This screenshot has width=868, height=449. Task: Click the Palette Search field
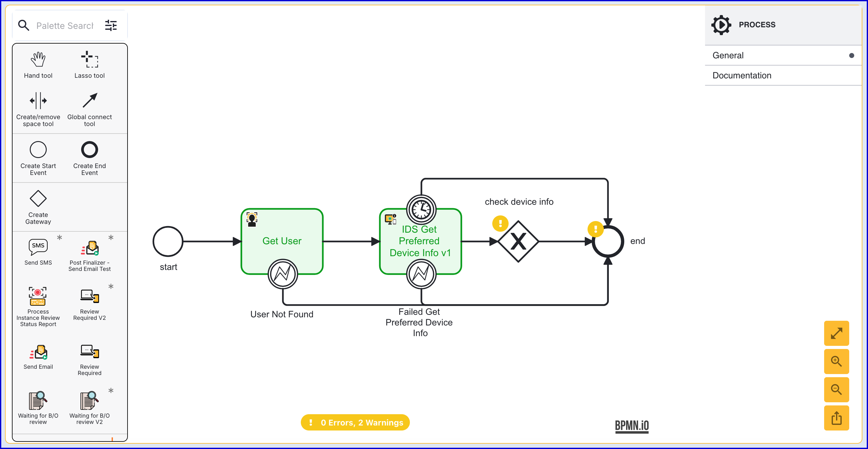[x=65, y=26]
